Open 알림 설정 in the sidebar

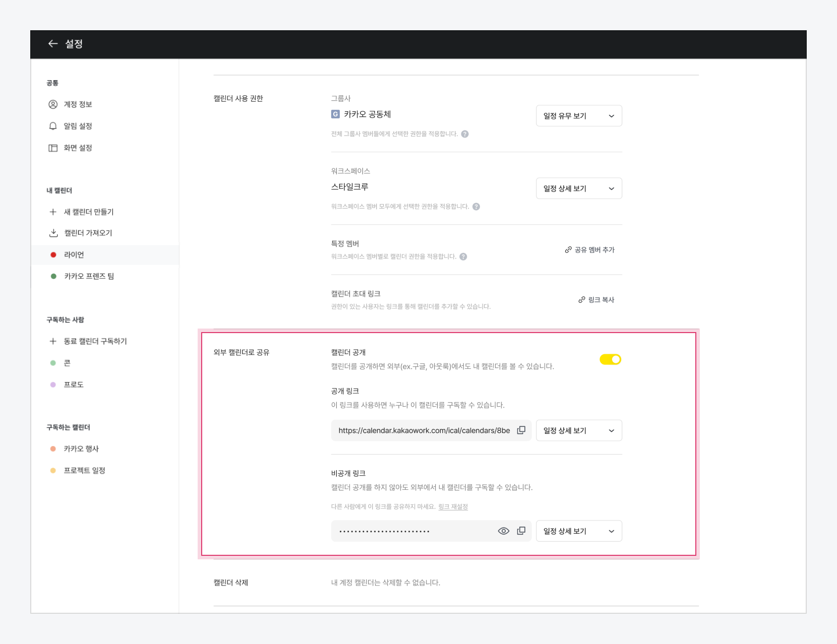tap(78, 126)
